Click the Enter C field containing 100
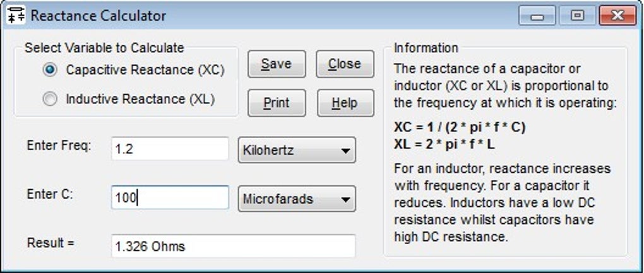This screenshot has width=644, height=273. [169, 198]
